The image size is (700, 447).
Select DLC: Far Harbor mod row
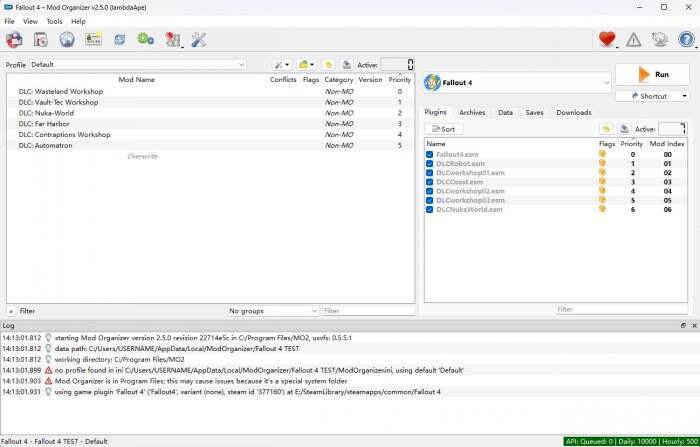pyautogui.click(x=210, y=124)
